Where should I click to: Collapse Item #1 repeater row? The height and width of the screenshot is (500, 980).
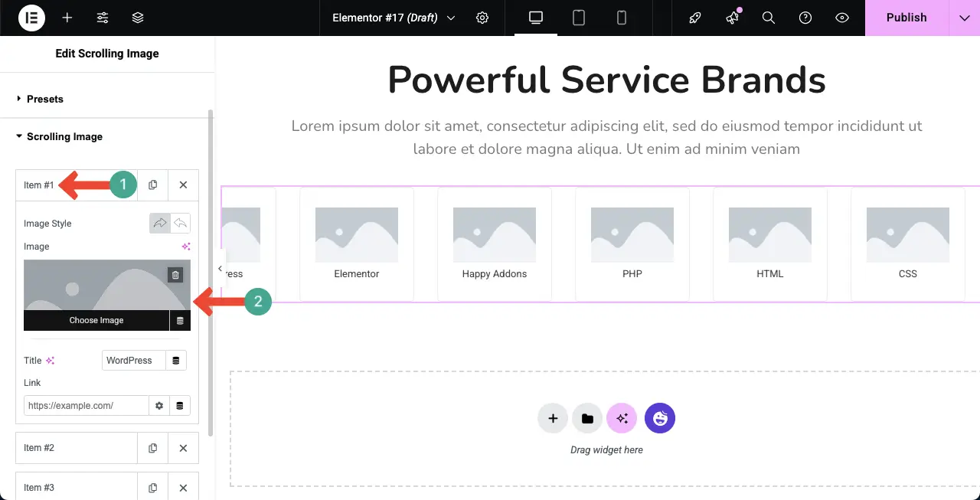77,185
